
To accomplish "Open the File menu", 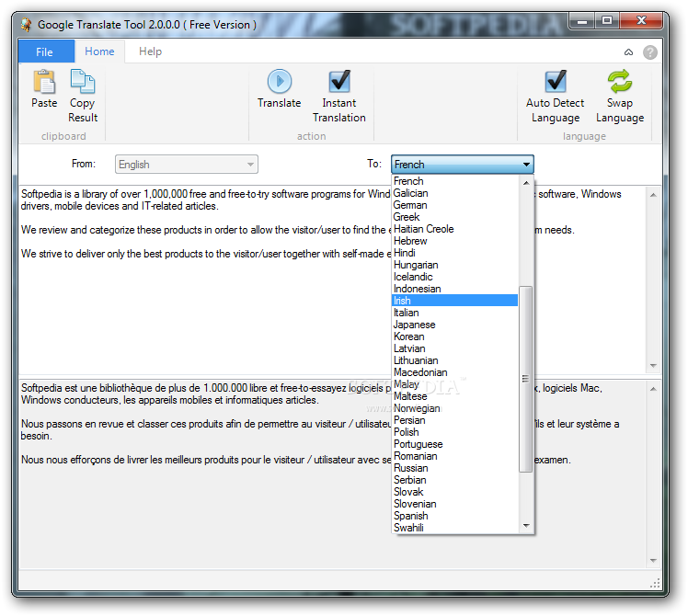I will tap(46, 51).
